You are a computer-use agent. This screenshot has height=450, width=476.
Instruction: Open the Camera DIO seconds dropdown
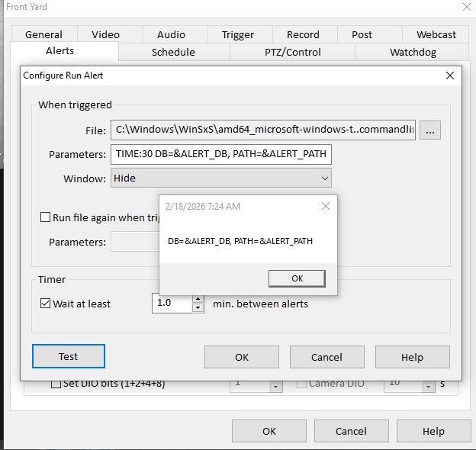coord(428,387)
